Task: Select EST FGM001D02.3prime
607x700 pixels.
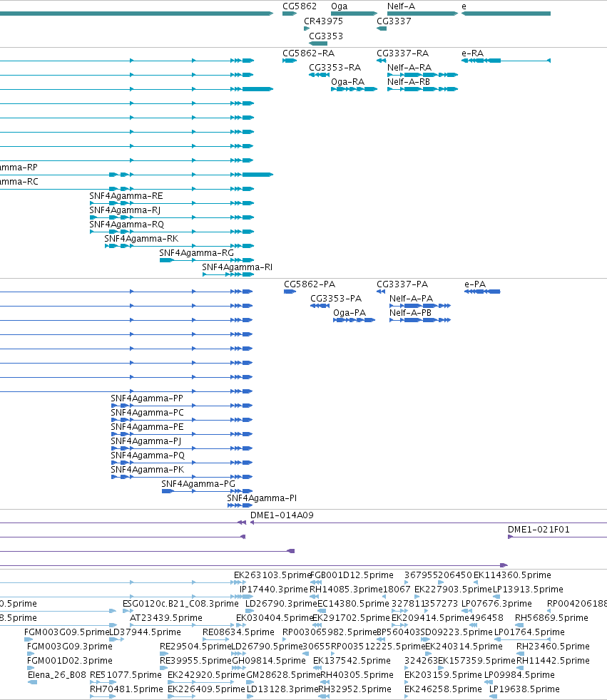Action: coord(70,661)
